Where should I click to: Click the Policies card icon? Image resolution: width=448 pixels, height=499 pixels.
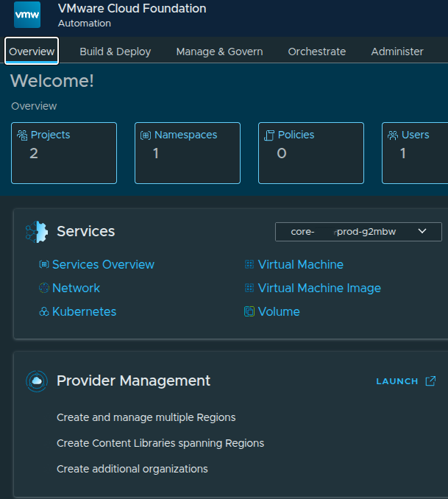click(x=269, y=135)
